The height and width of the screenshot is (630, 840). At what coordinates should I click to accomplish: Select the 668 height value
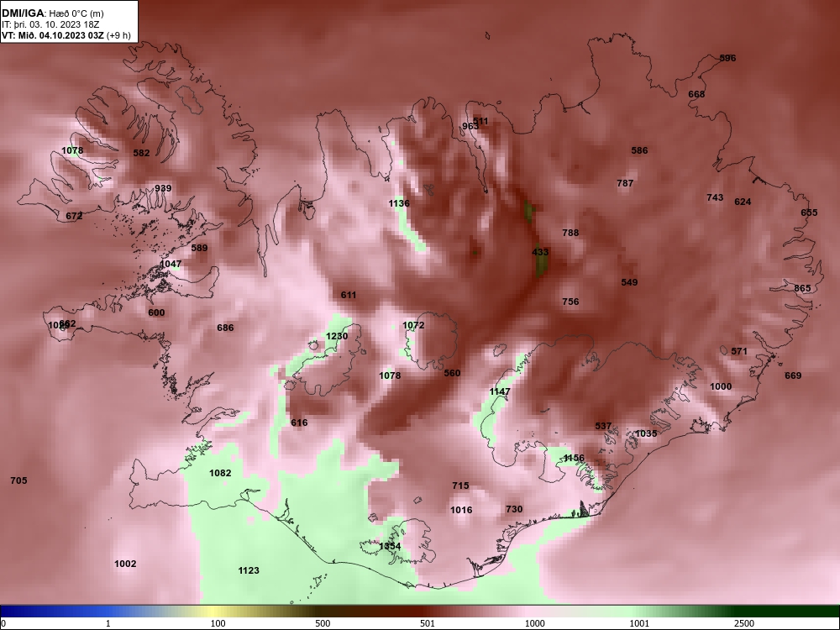coord(696,94)
